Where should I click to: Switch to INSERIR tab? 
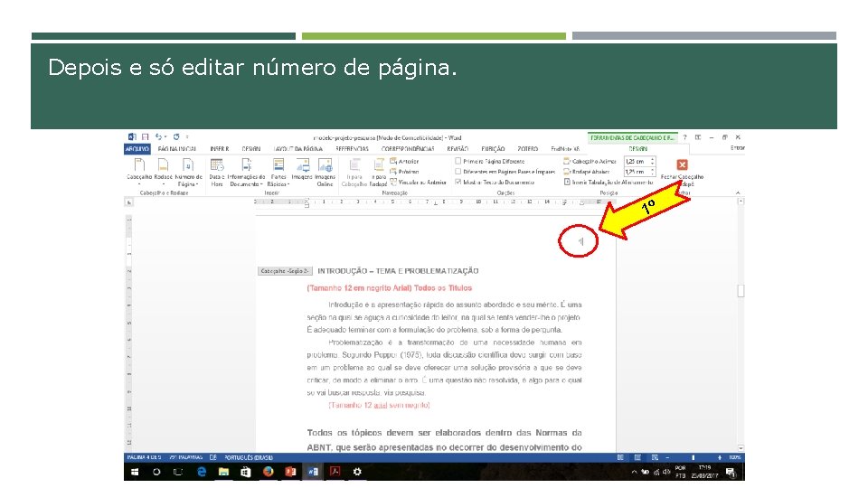point(219,149)
